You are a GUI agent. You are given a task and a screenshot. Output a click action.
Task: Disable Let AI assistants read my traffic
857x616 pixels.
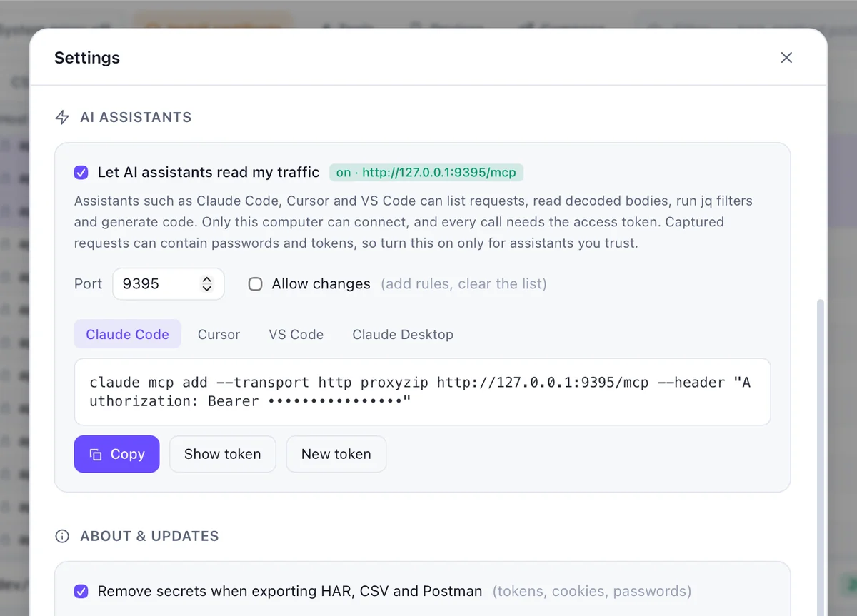[x=81, y=172]
